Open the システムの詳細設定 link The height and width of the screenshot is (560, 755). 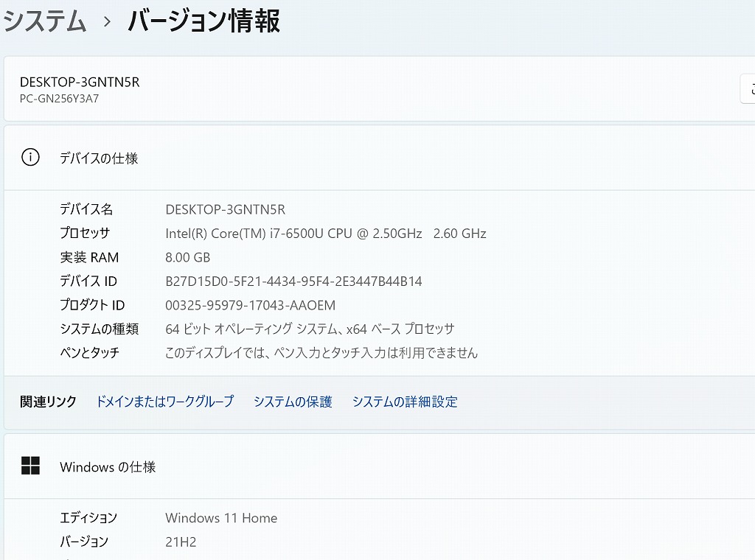[405, 402]
